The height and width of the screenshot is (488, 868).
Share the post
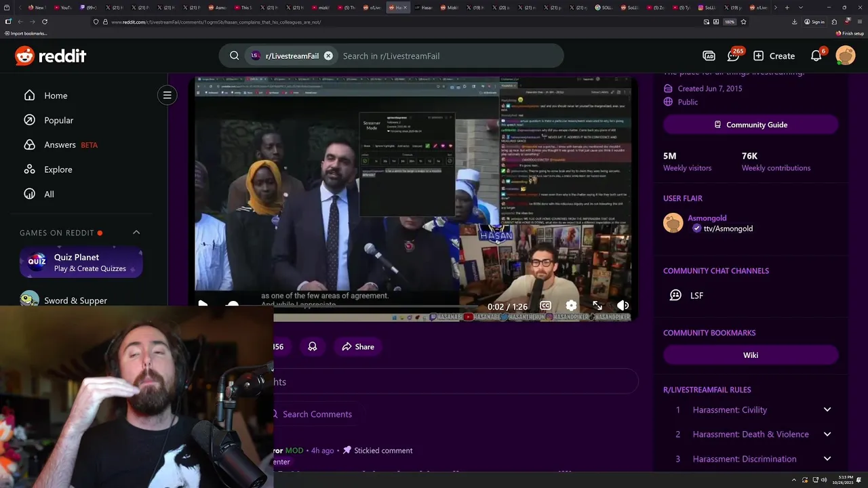pyautogui.click(x=358, y=346)
